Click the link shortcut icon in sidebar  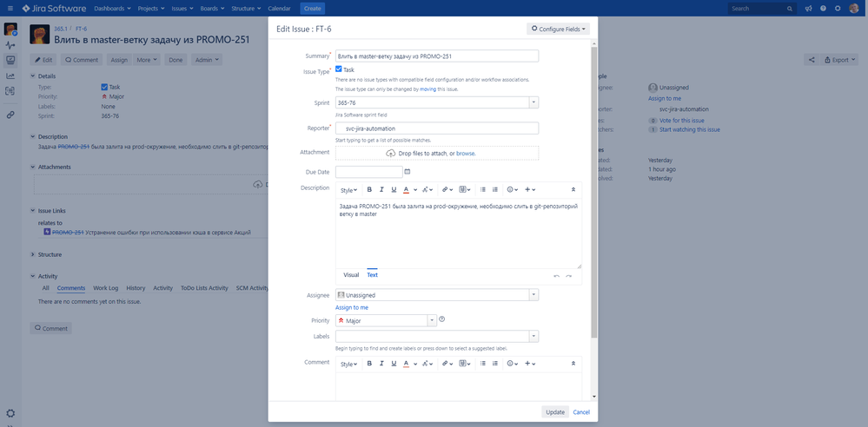tap(10, 115)
